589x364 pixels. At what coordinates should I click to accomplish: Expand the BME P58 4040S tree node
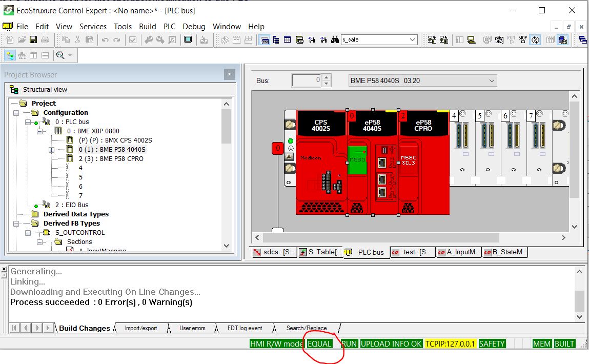tap(51, 150)
